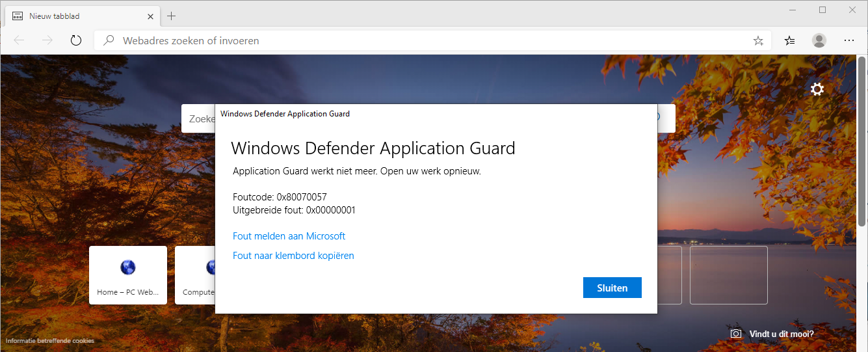Viewport: 868px width, 352px height.
Task: Maximize the browser window
Action: tap(822, 10)
